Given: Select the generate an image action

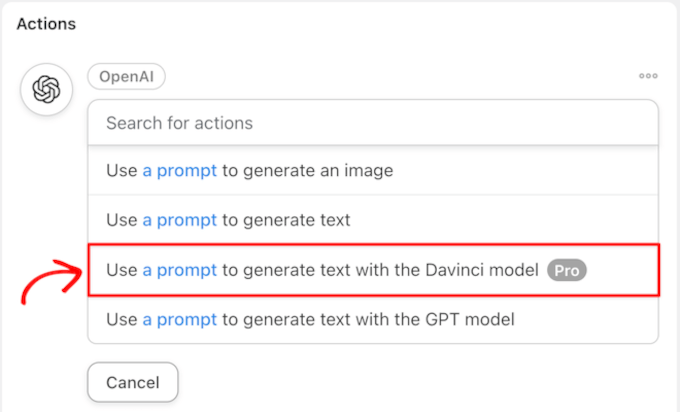Looking at the screenshot, I should tap(372, 170).
